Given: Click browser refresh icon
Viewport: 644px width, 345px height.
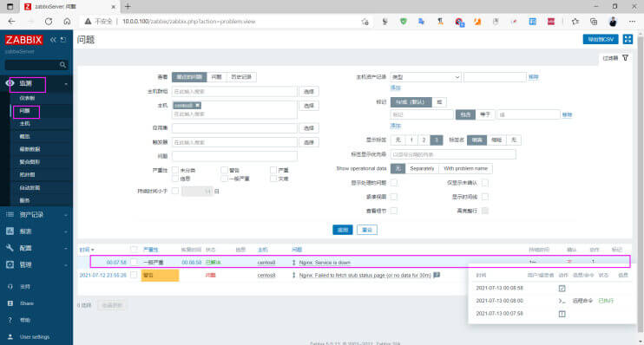Looking at the screenshot, I should pos(49,22).
